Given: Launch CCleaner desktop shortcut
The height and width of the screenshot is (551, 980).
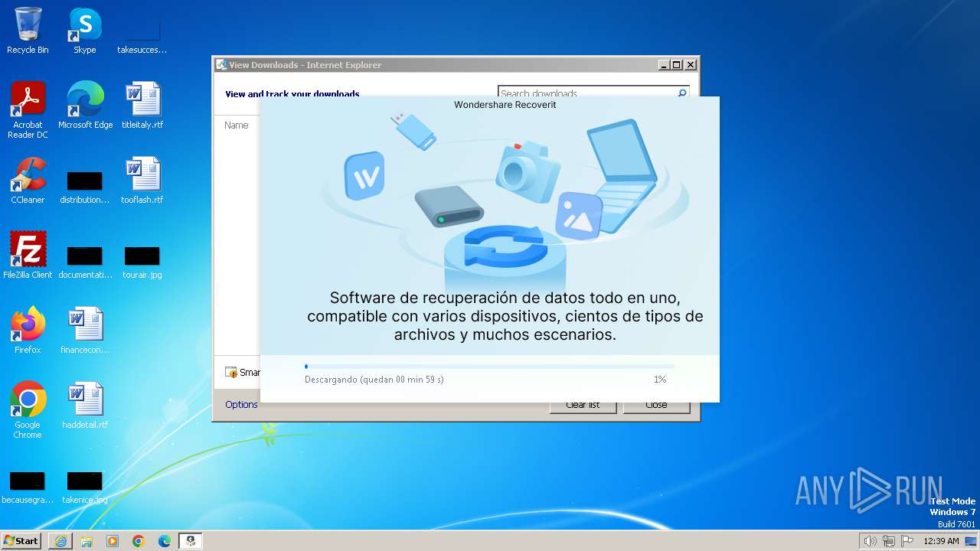Looking at the screenshot, I should tap(28, 181).
